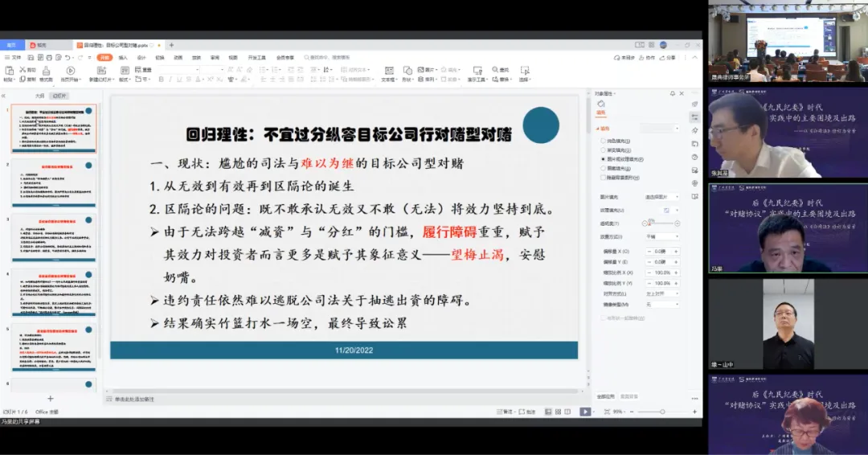Viewport: 868px width, 455px height.
Task: Click the New Slide (新建幻灯片) icon
Action: [101, 70]
